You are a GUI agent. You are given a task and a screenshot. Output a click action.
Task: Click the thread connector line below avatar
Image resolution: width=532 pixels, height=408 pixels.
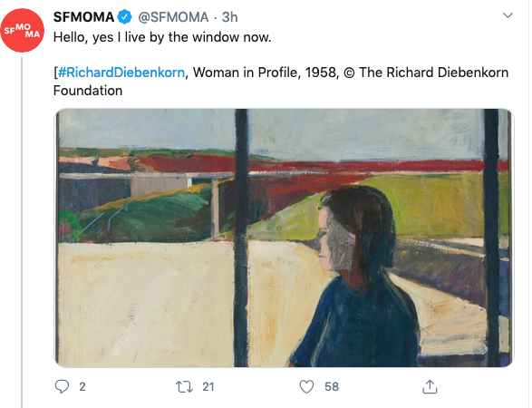coord(22,232)
